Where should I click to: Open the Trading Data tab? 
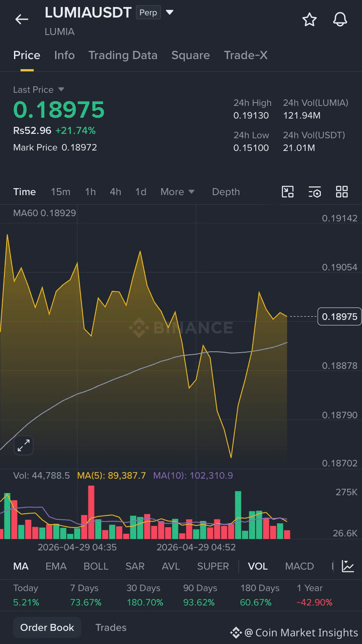(123, 55)
